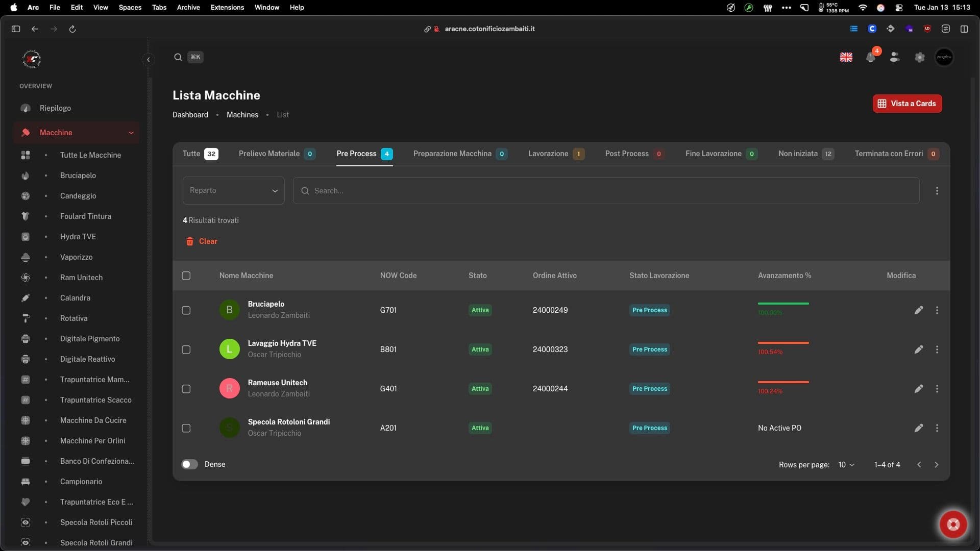
Task: Click the Clear filter trash icon
Action: click(x=190, y=241)
